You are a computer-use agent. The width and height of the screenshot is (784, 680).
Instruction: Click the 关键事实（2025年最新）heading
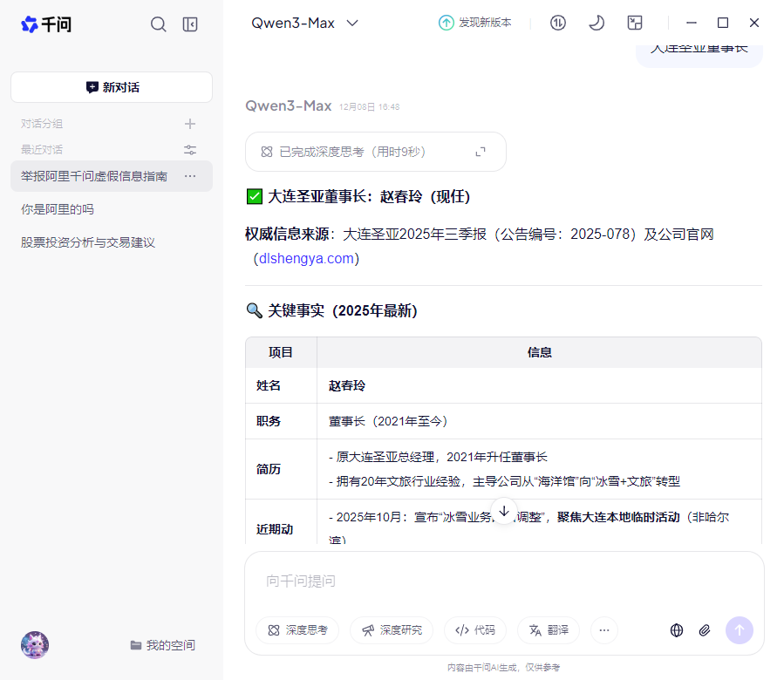[343, 310]
